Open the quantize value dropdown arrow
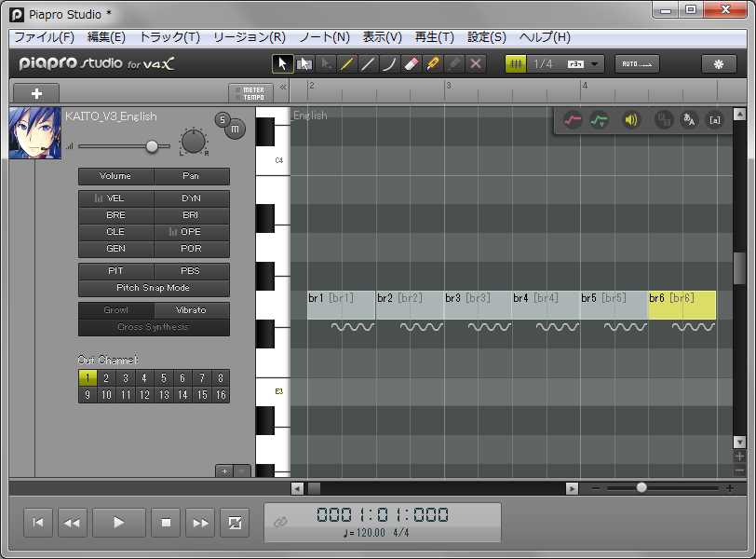The image size is (756, 559). [x=595, y=64]
